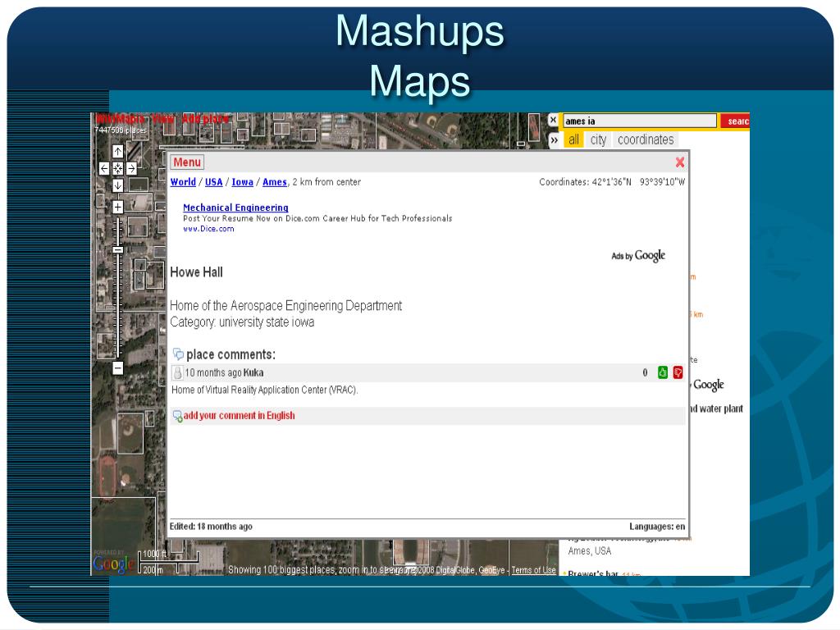Pan the map up with the arrow
This screenshot has height=630, width=840.
tap(118, 151)
